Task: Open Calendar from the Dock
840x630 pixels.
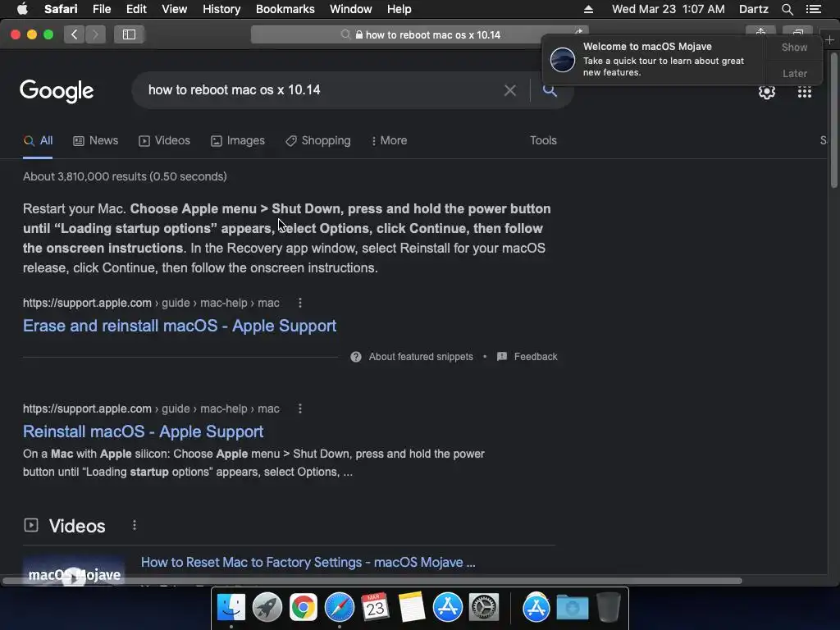Action: tap(375, 607)
